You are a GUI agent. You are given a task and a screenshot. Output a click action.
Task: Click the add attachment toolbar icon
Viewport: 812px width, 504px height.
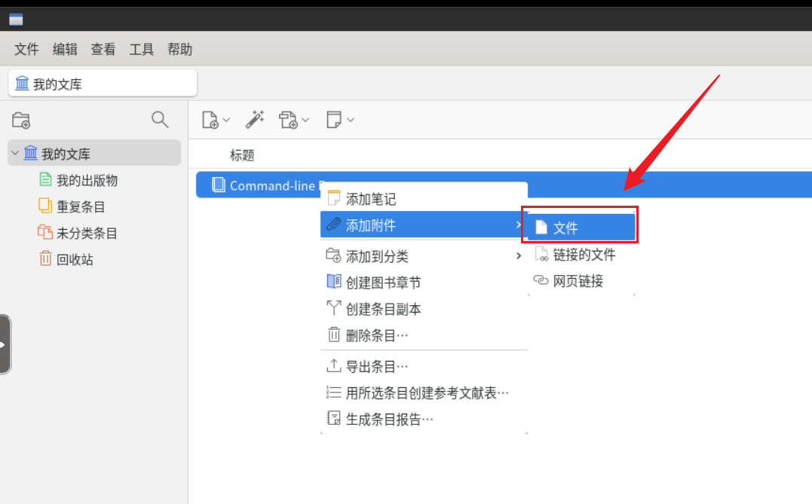(x=288, y=120)
